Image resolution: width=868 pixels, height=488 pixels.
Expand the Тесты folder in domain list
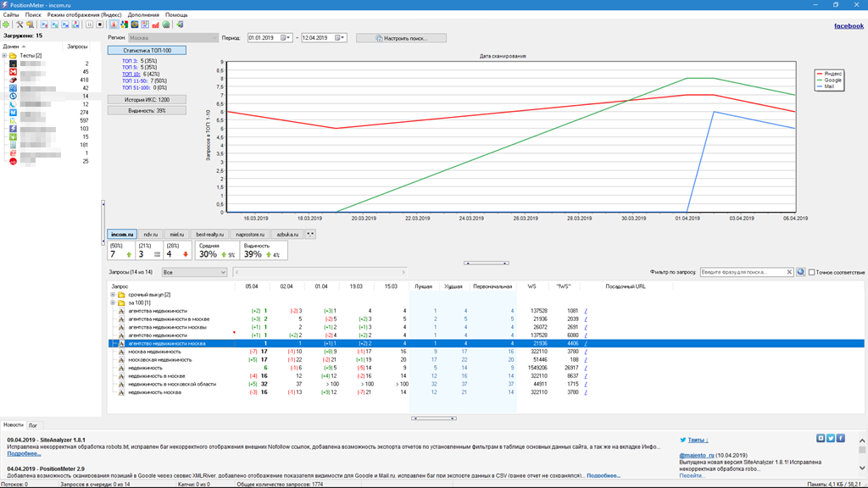tap(4, 56)
